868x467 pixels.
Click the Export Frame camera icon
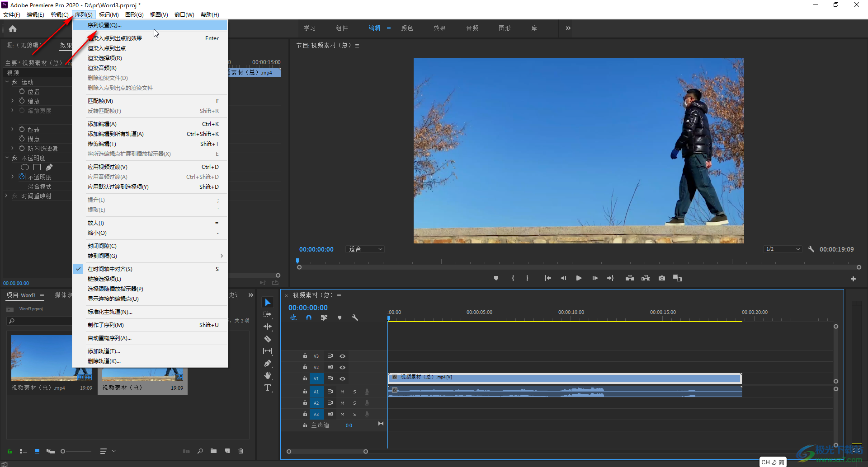pos(662,278)
